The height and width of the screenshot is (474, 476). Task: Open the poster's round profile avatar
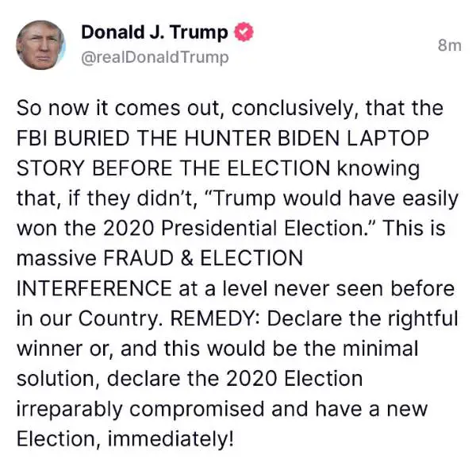click(x=40, y=45)
